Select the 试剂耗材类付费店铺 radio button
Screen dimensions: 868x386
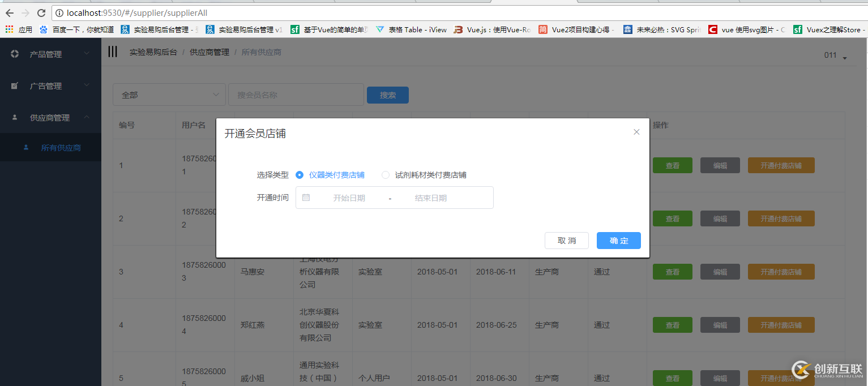point(385,175)
